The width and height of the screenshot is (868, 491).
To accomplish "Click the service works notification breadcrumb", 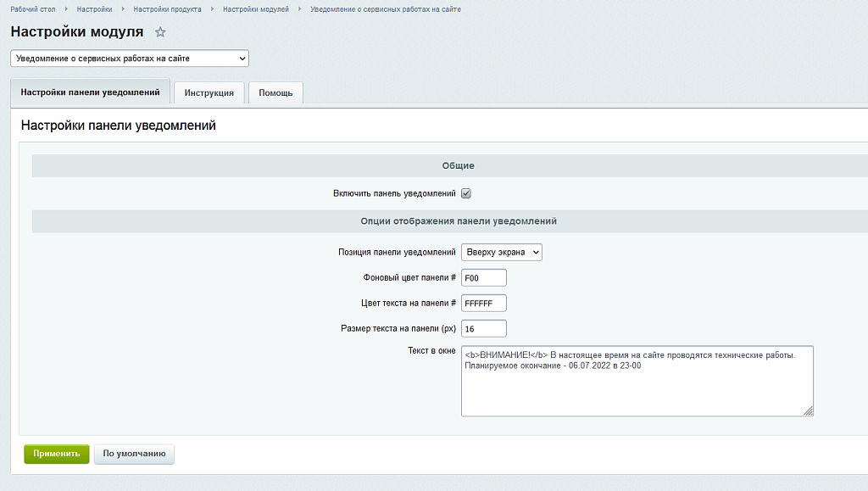I will point(386,8).
